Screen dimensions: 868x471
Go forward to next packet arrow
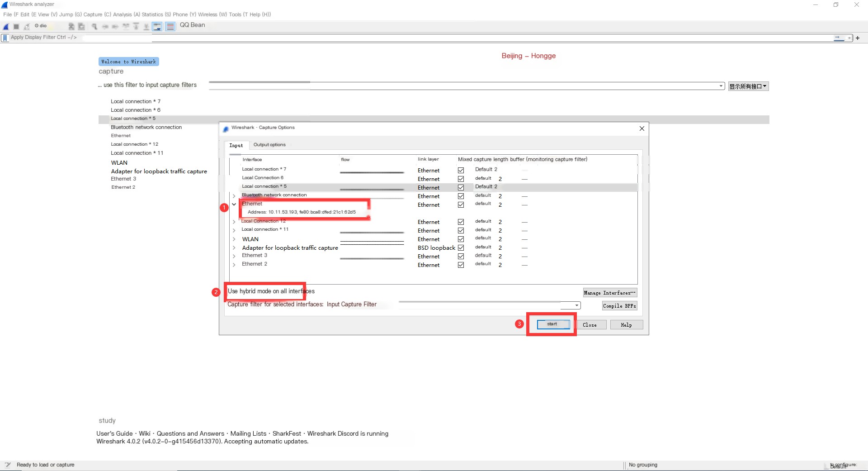pyautogui.click(x=115, y=26)
